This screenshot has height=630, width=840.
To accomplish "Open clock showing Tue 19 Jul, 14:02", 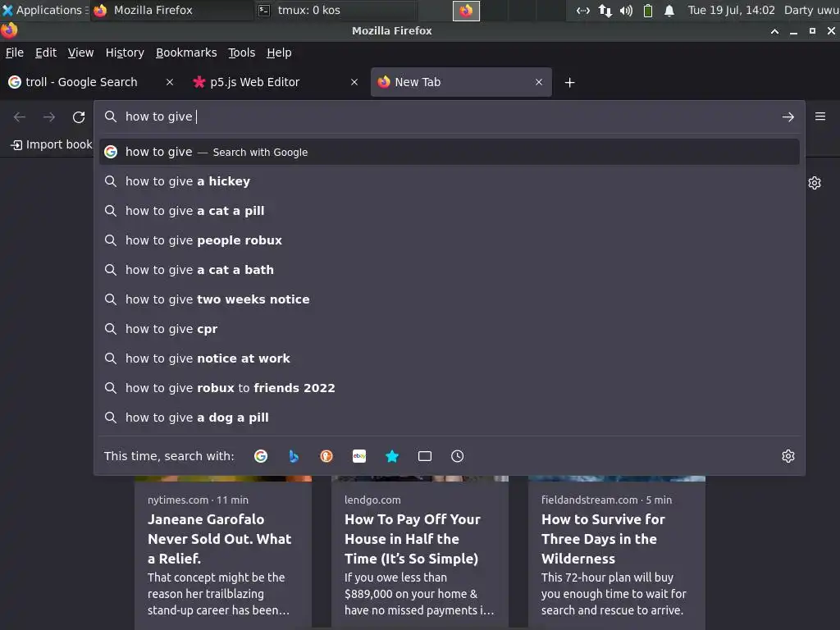I will click(731, 10).
